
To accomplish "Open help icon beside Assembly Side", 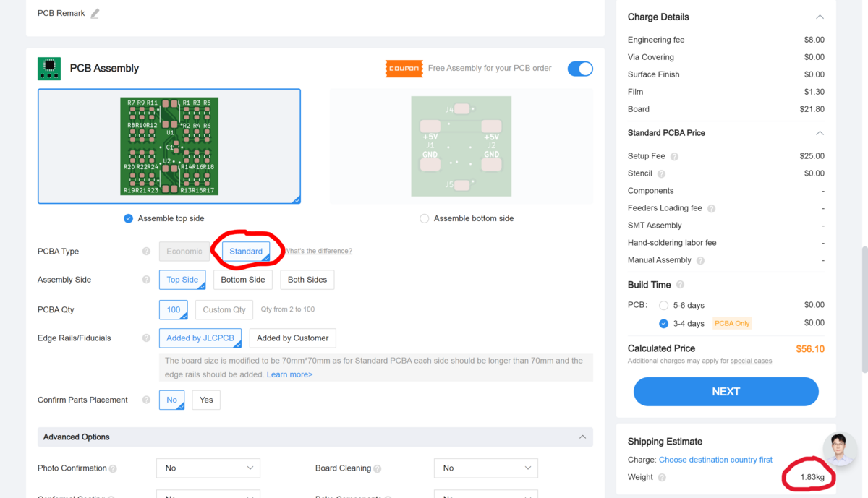I will 146,280.
